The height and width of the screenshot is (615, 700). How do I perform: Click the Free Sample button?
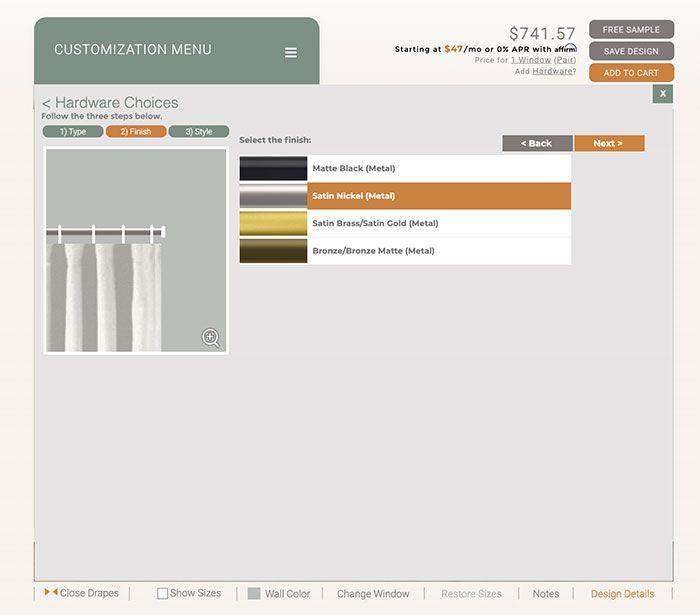[631, 30]
